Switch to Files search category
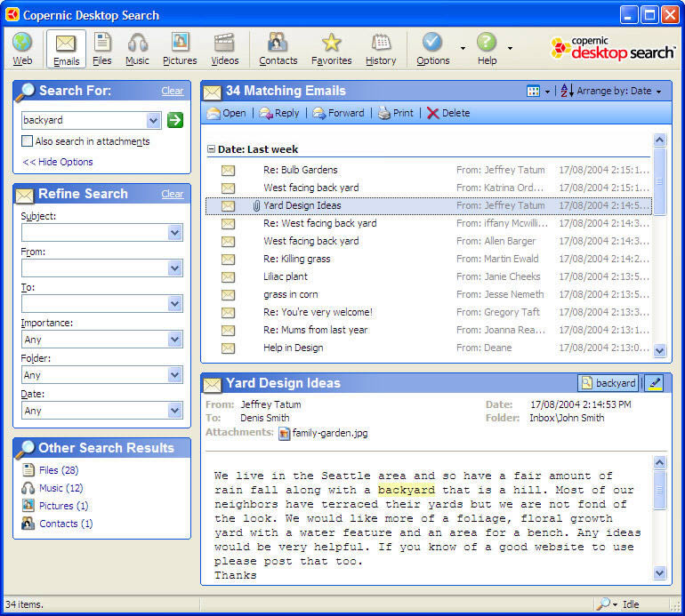Screen dimensions: 685x616 tap(102, 49)
